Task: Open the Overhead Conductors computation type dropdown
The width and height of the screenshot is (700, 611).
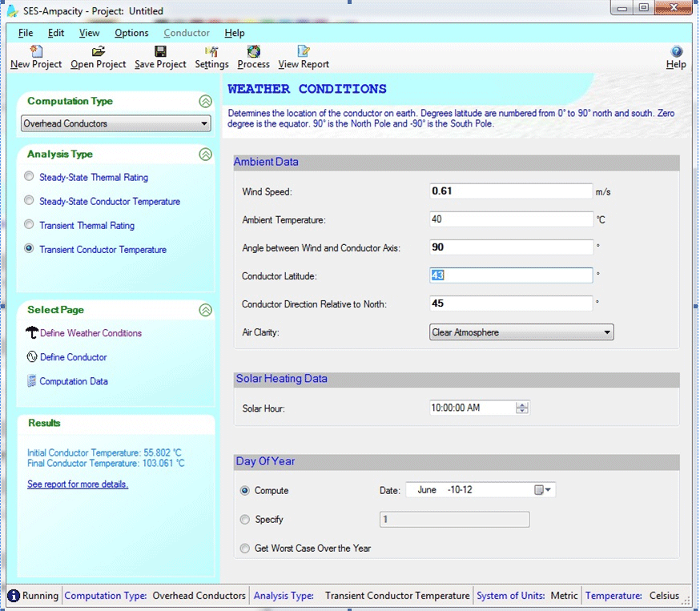Action: pos(116,123)
